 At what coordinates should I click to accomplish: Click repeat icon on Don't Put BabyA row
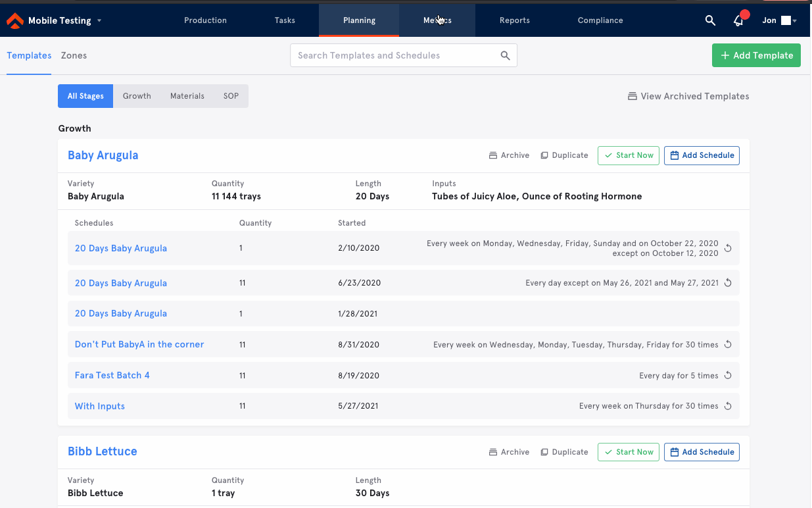pos(728,345)
